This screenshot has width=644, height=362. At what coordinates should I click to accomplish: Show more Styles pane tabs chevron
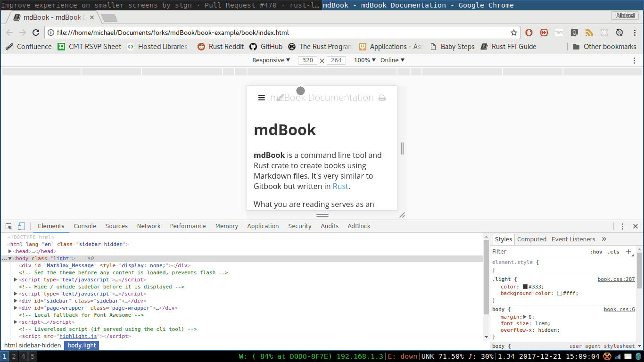(x=604, y=239)
